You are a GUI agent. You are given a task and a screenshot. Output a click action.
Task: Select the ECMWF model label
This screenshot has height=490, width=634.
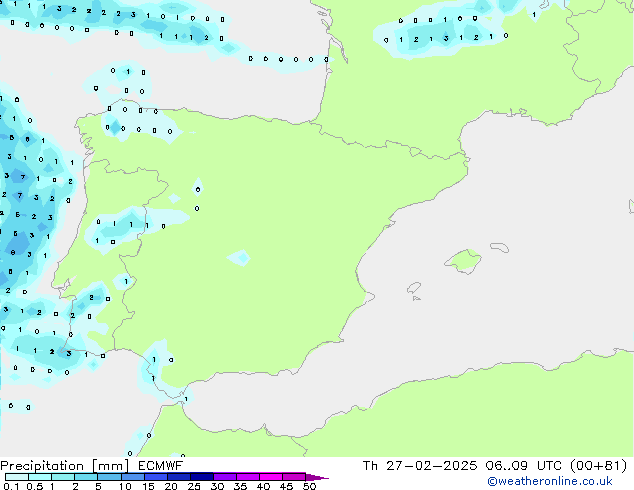161,466
